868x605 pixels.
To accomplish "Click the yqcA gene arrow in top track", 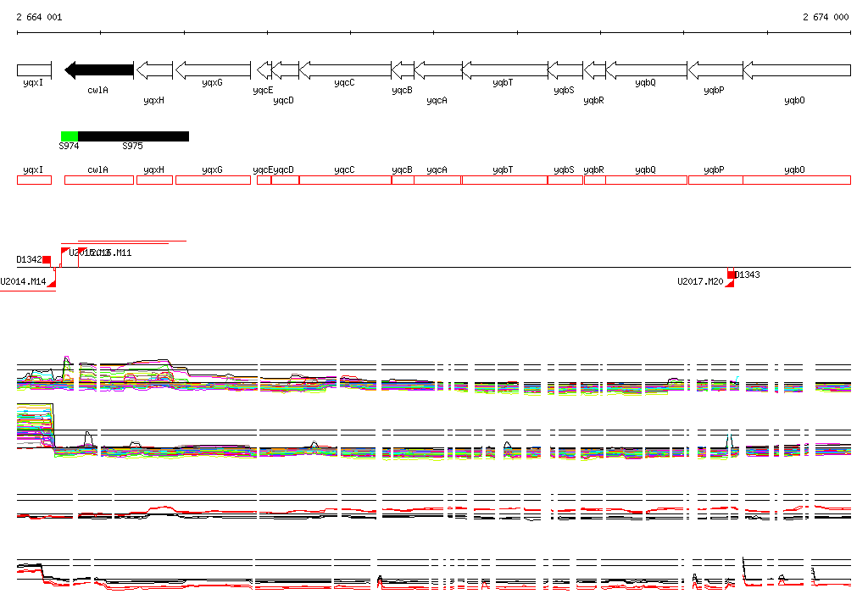I will (437, 70).
